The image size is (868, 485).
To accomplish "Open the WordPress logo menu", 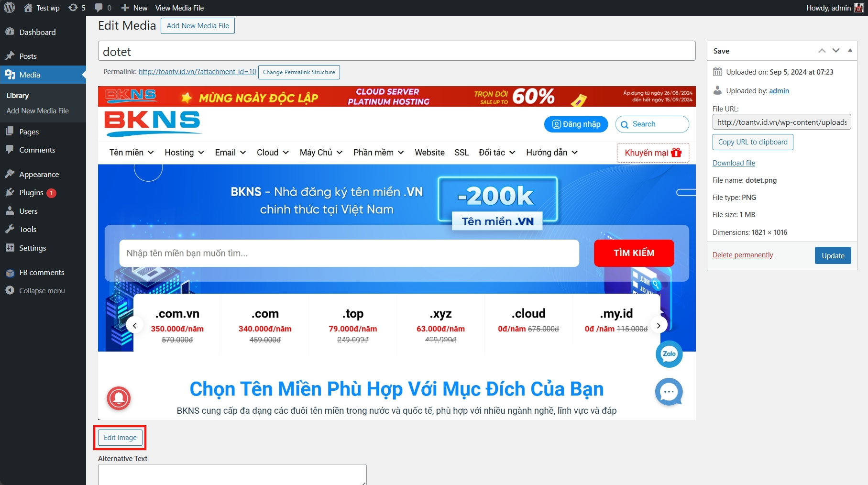I will [9, 8].
